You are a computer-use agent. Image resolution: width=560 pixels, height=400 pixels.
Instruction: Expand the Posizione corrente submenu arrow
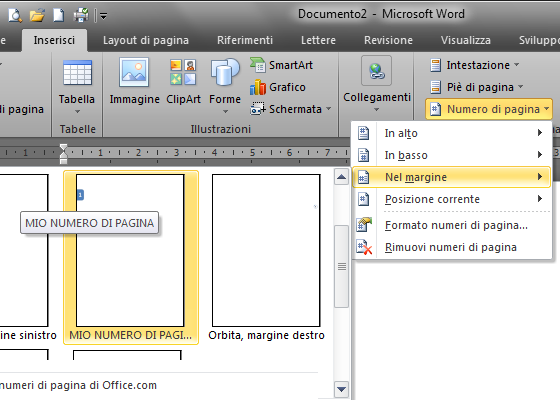point(540,199)
